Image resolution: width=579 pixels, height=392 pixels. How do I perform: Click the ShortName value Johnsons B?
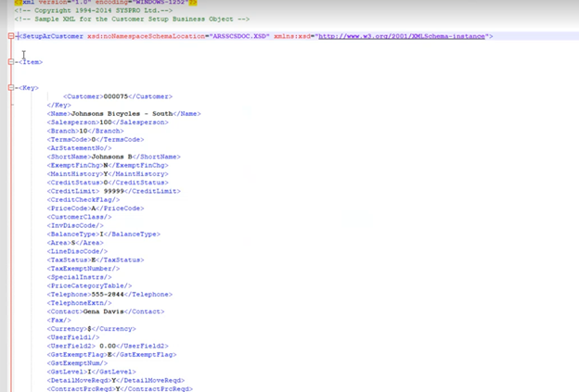pyautogui.click(x=111, y=157)
